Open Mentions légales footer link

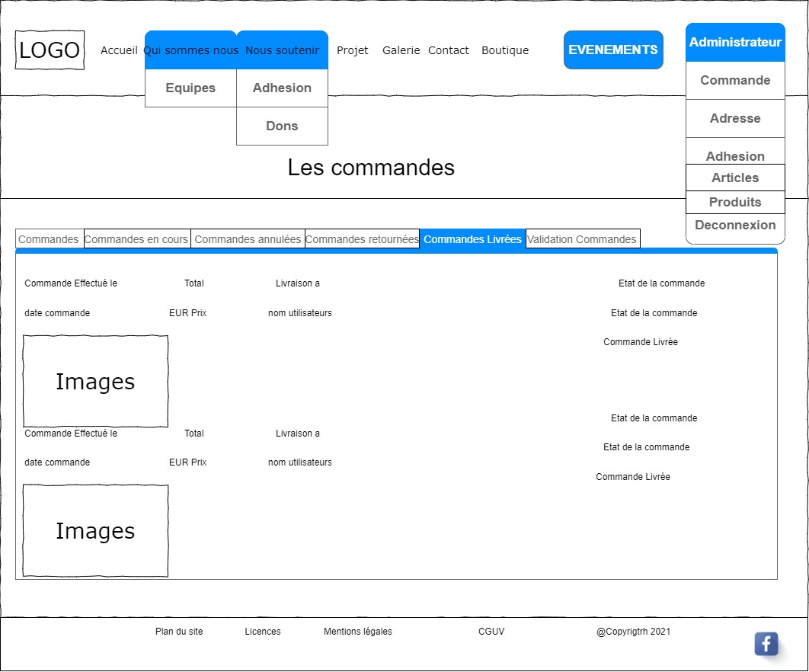click(x=357, y=632)
